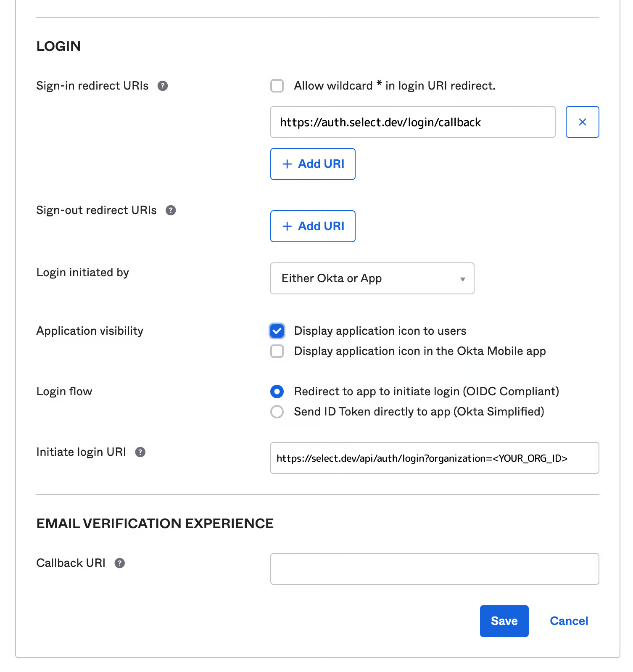Image resolution: width=633 pixels, height=672 pixels.
Task: Click the LOGIN section heading
Action: click(x=58, y=46)
